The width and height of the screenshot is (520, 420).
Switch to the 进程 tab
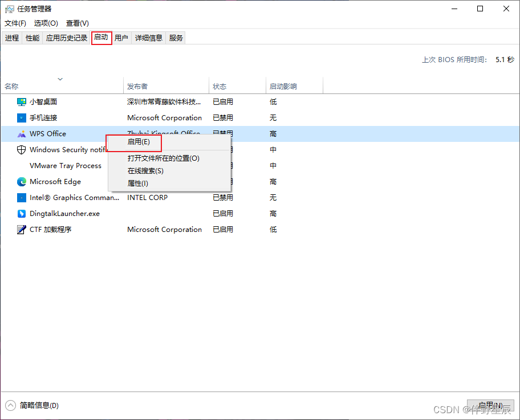(12, 38)
